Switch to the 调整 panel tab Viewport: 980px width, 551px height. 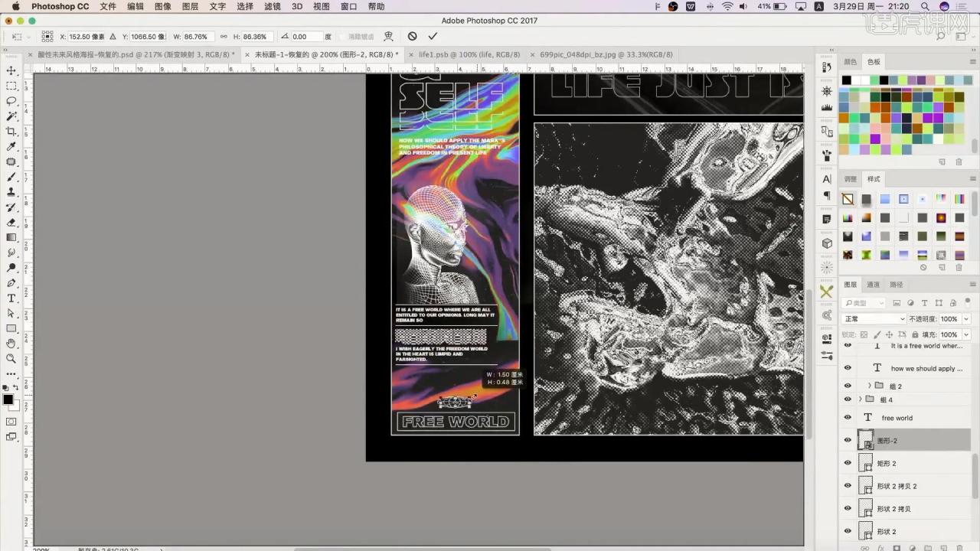tap(850, 178)
